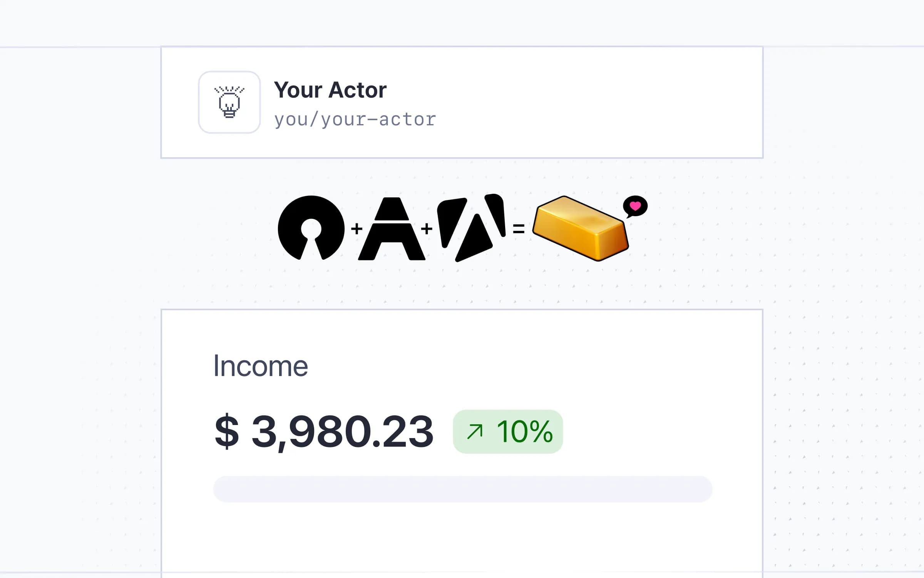Screen dimensions: 924x578
Task: Click the gold bar image
Action: (x=581, y=228)
